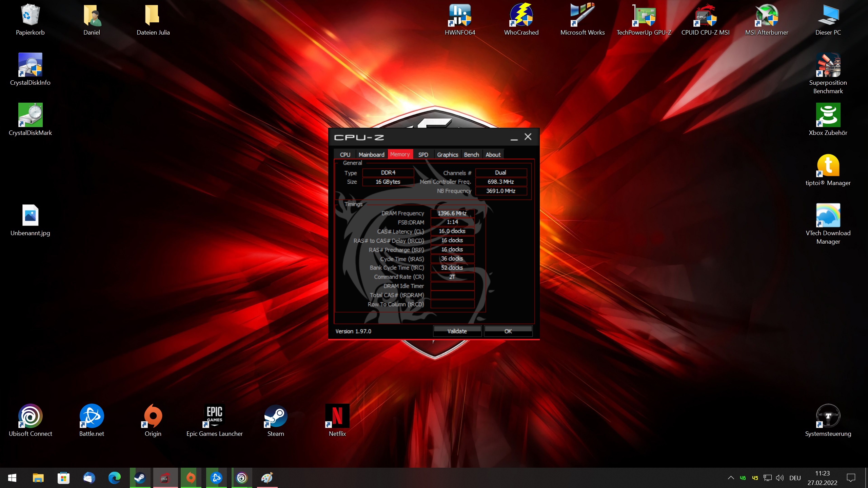The image size is (868, 488).
Task: Open the CrystalDiskMark shortcut
Action: click(x=30, y=116)
